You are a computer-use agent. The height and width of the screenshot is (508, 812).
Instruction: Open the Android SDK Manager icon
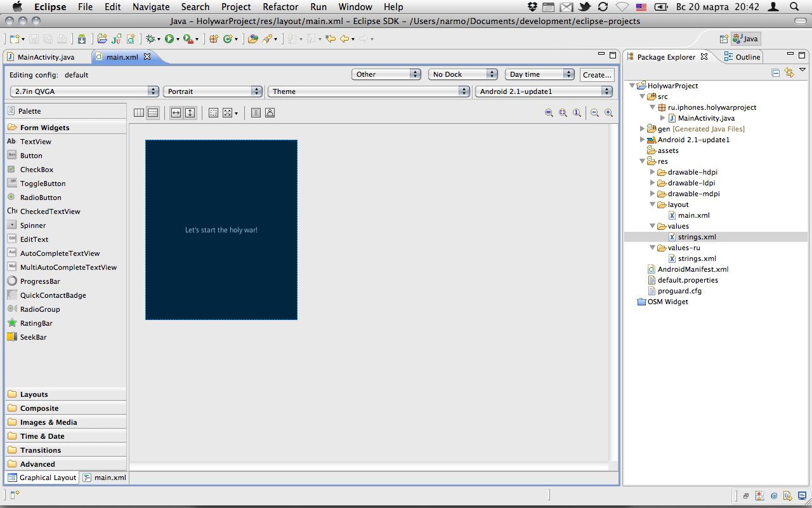tap(82, 39)
